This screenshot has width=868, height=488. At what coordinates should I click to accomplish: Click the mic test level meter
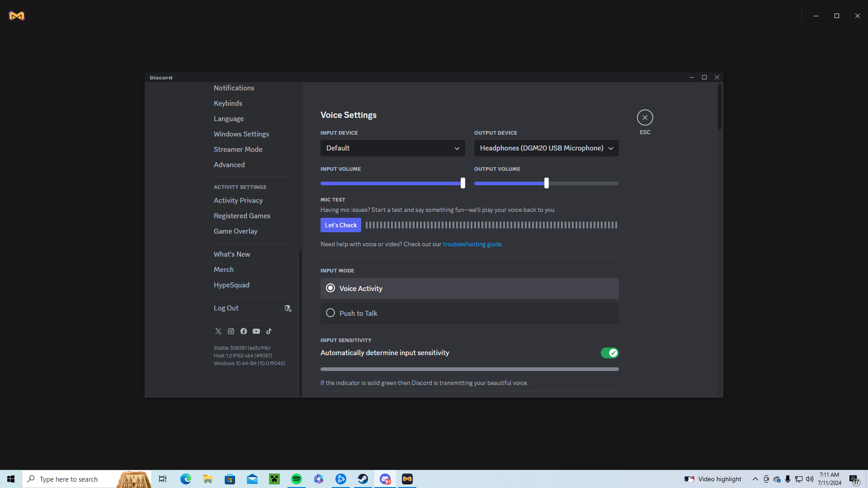coord(491,225)
